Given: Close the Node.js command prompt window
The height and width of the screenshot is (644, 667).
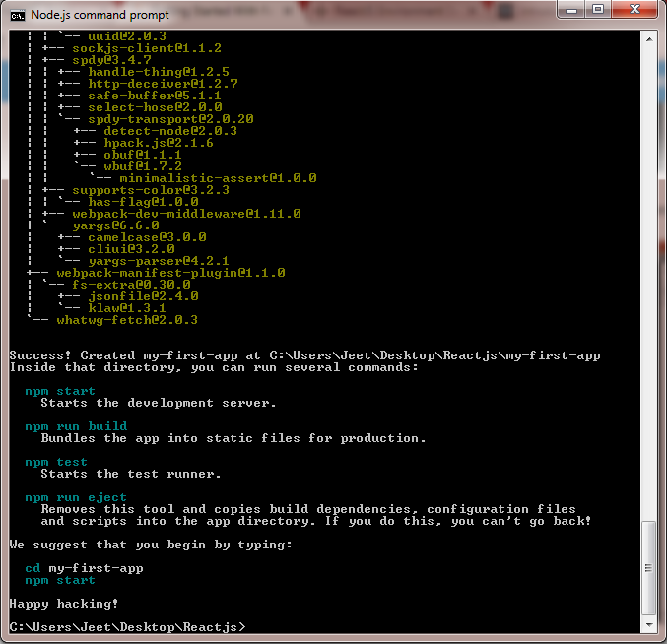Looking at the screenshot, I should [x=635, y=10].
